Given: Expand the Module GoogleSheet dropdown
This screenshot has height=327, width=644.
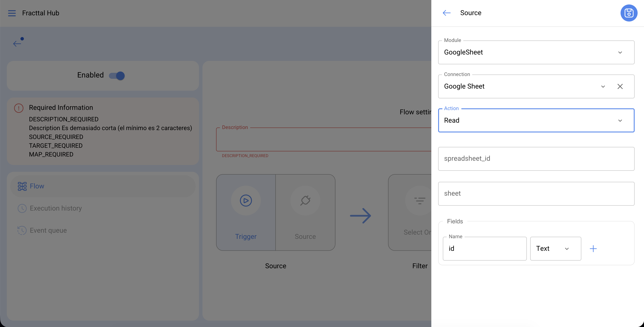Looking at the screenshot, I should pos(620,52).
